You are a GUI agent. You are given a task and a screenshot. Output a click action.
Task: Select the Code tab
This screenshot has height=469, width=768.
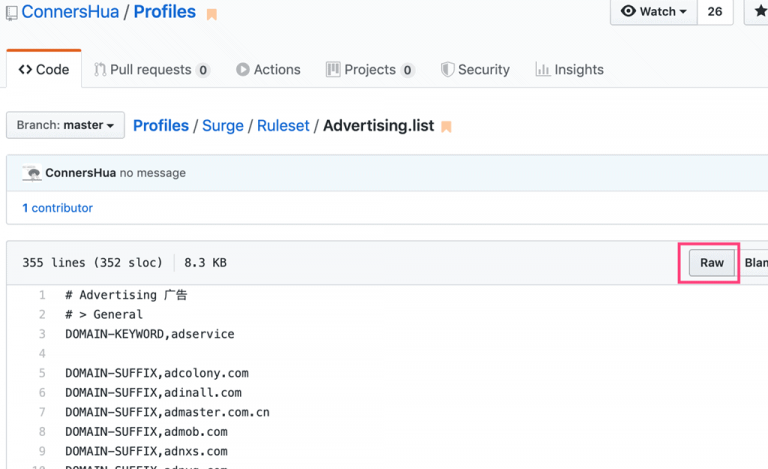point(44,70)
